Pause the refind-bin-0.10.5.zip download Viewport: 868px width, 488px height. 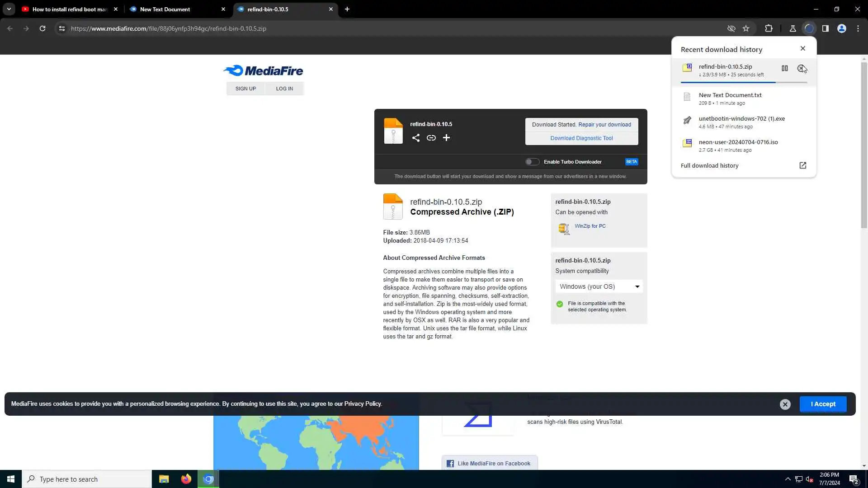click(784, 68)
